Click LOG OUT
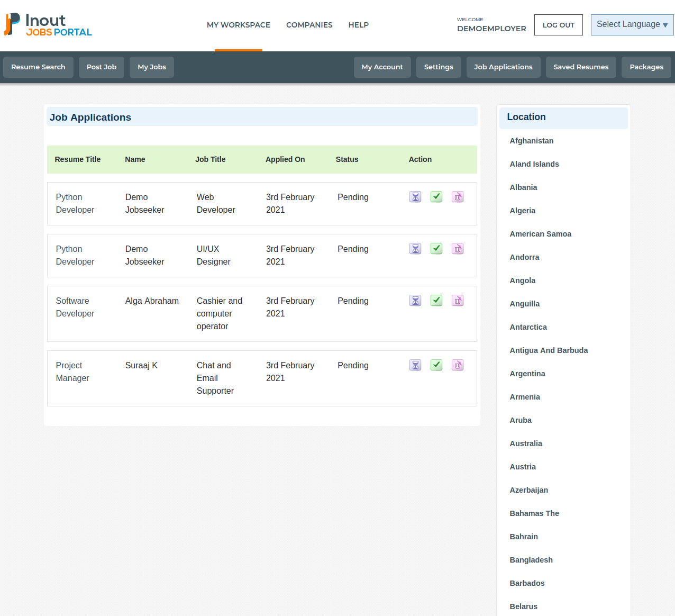This screenshot has height=616, width=675. (558, 24)
